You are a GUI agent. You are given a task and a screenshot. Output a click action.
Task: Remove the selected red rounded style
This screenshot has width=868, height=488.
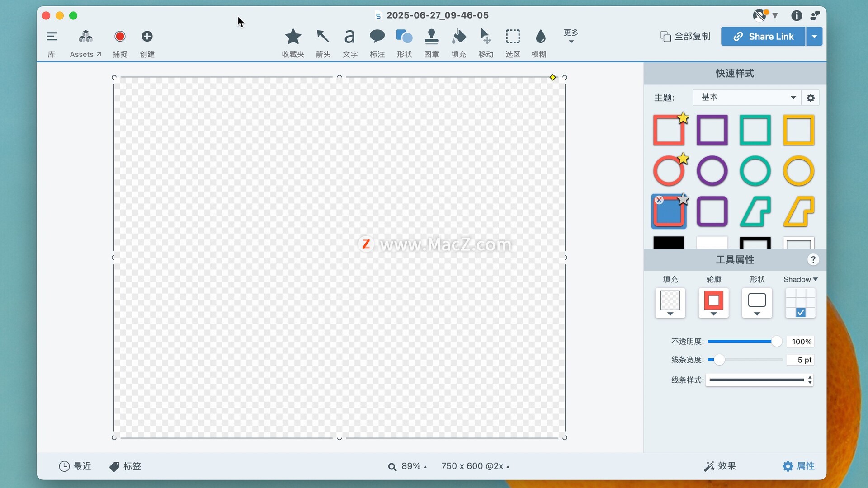click(659, 200)
